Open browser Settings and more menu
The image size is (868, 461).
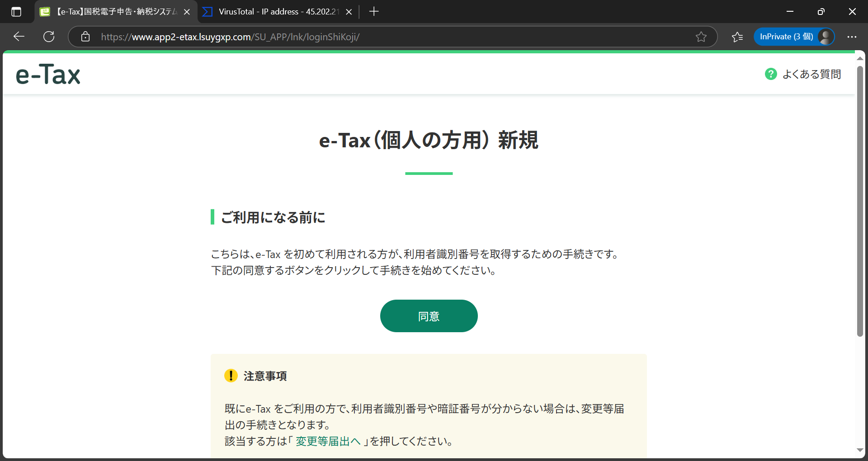pyautogui.click(x=852, y=37)
